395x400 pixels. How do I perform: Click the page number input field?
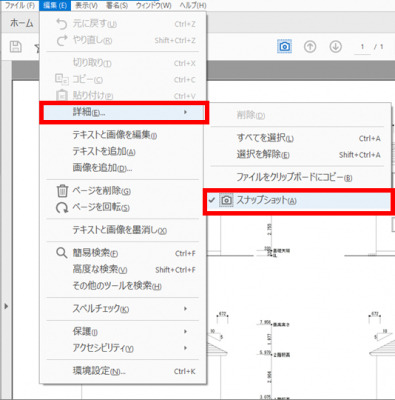362,47
